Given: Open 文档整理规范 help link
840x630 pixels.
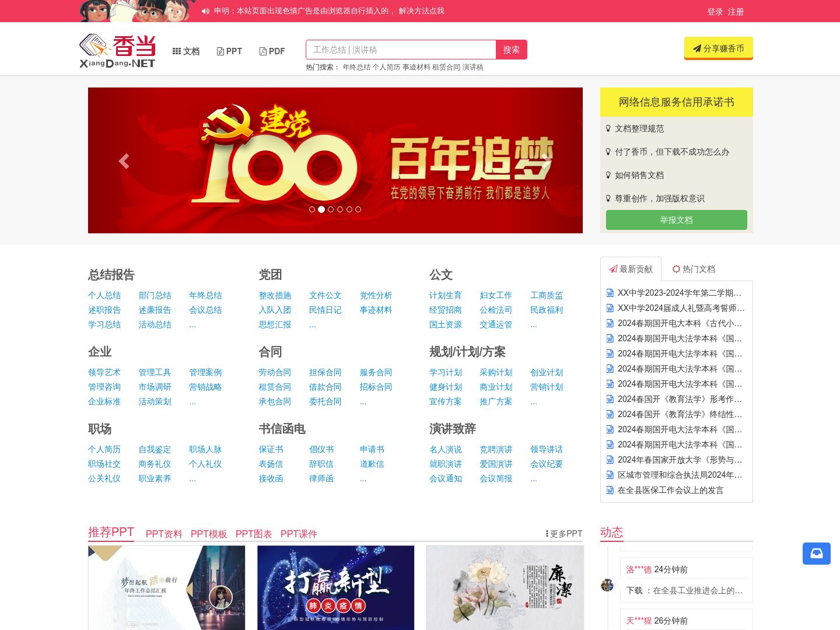Looking at the screenshot, I should click(x=639, y=128).
